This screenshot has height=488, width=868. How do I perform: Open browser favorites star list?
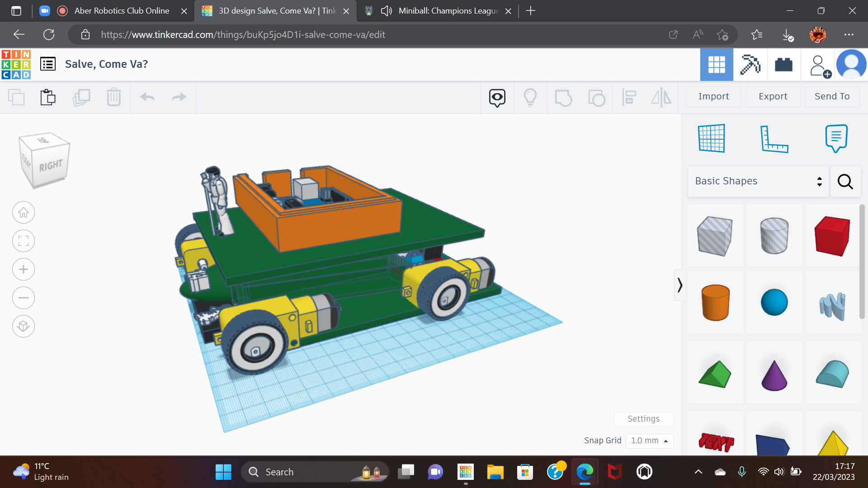coord(756,35)
